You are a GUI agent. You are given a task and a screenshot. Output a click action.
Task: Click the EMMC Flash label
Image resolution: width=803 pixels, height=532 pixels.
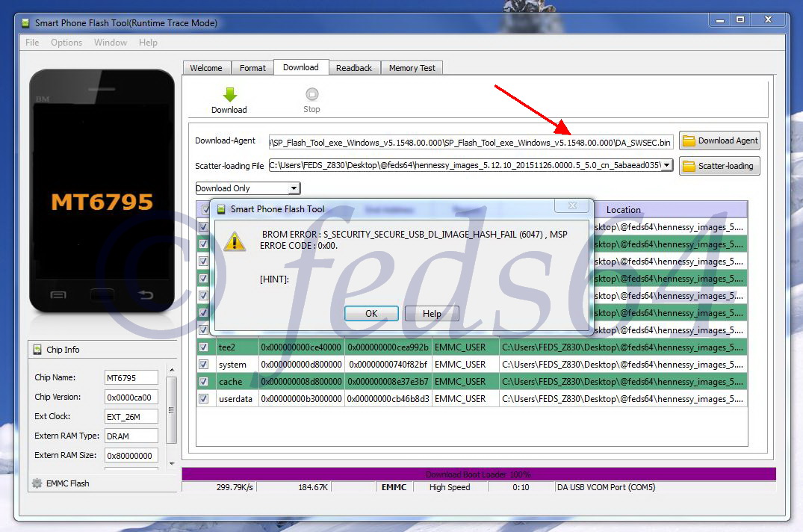click(67, 483)
